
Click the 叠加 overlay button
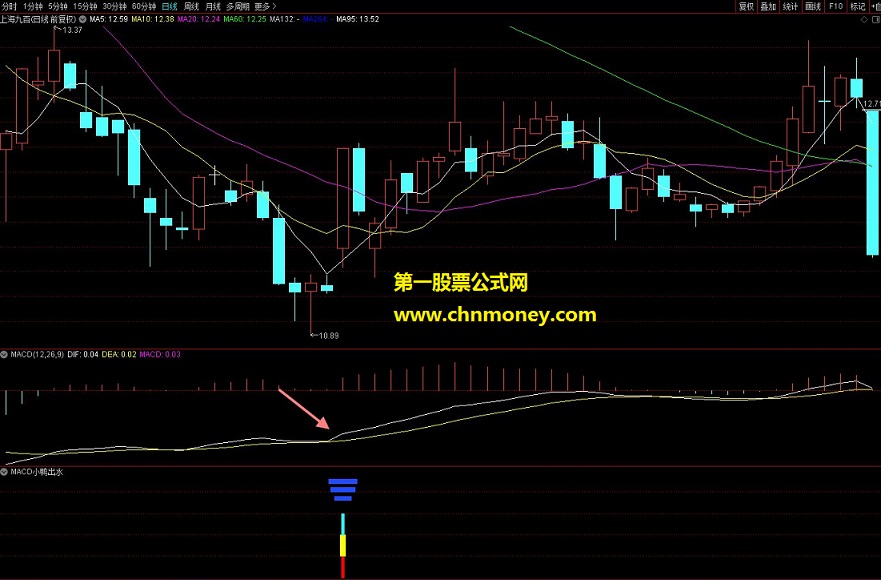[x=768, y=6]
